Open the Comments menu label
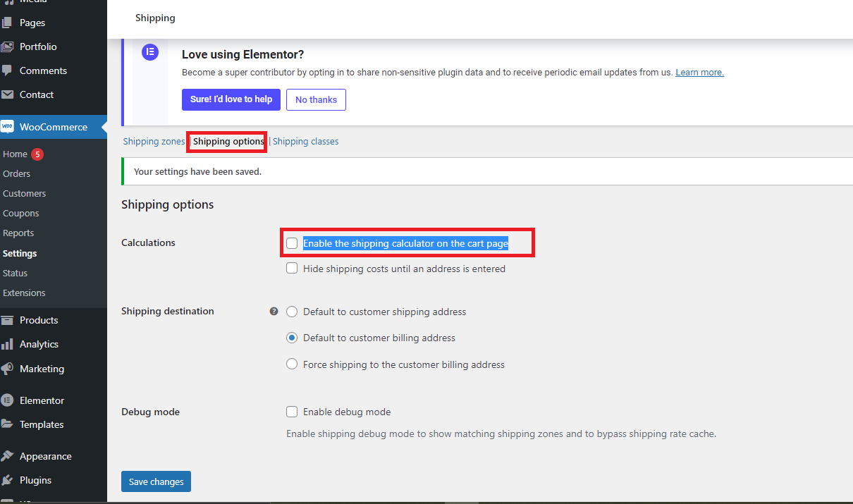The image size is (853, 504). click(x=43, y=70)
